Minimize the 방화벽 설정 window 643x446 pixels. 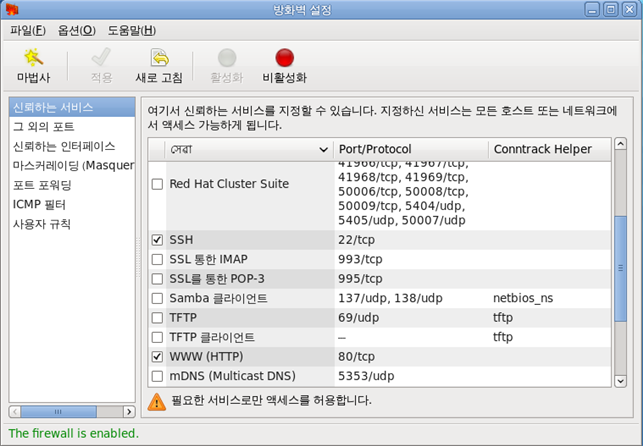592,9
